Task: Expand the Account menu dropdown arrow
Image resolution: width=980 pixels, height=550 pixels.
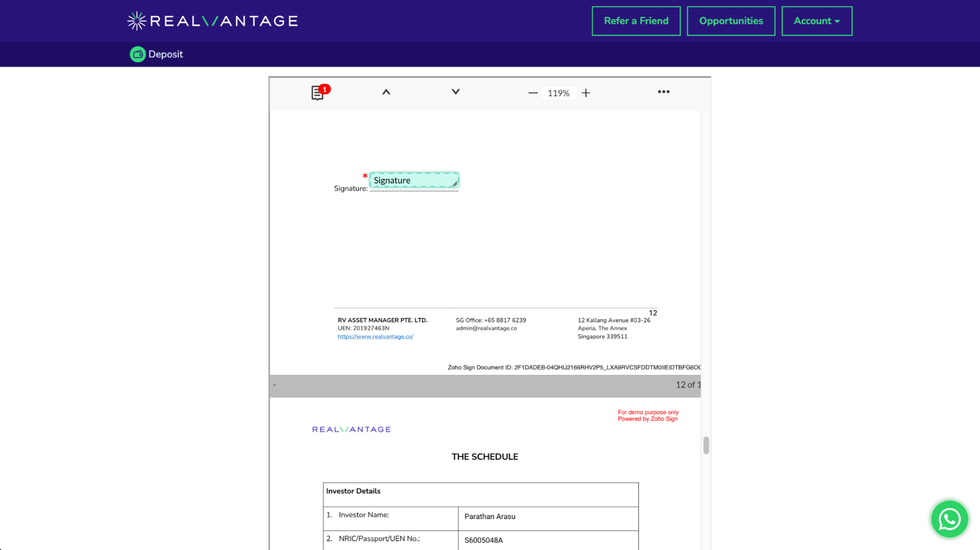Action: pos(838,21)
